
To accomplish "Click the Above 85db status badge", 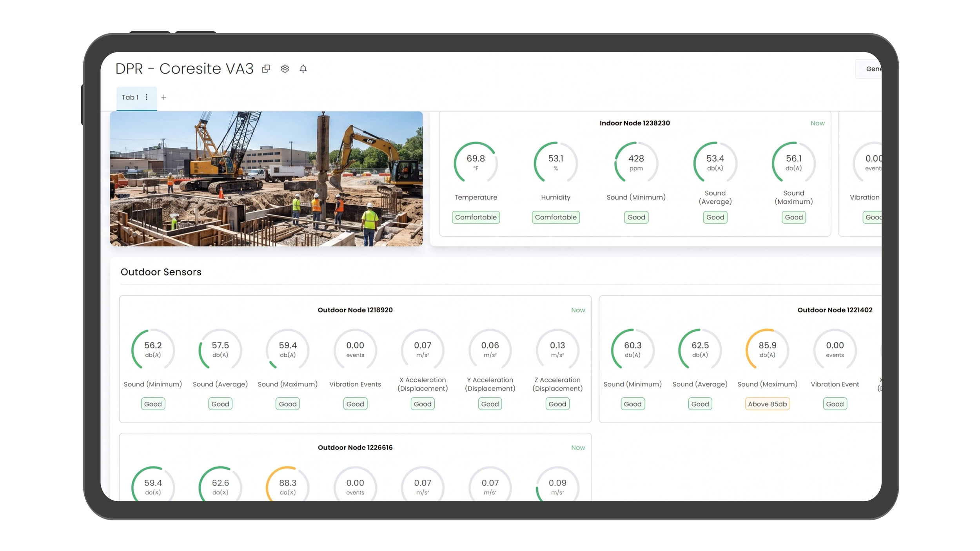I will 767,404.
